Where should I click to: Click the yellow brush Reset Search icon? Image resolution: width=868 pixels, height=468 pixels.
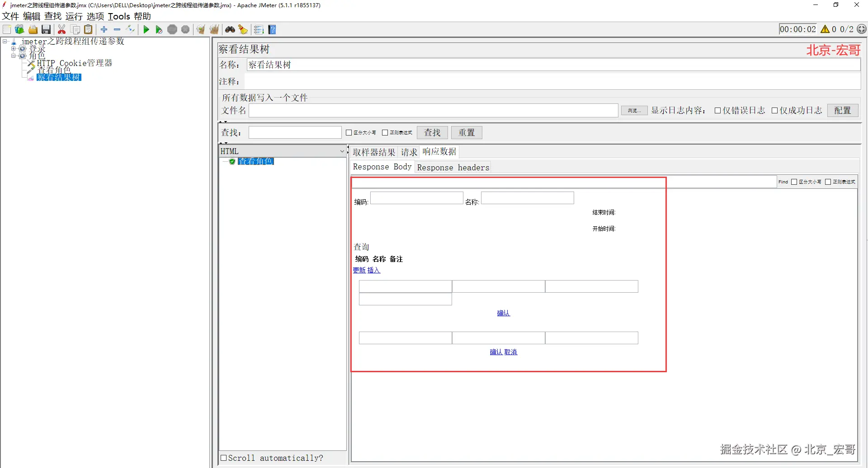pos(243,30)
